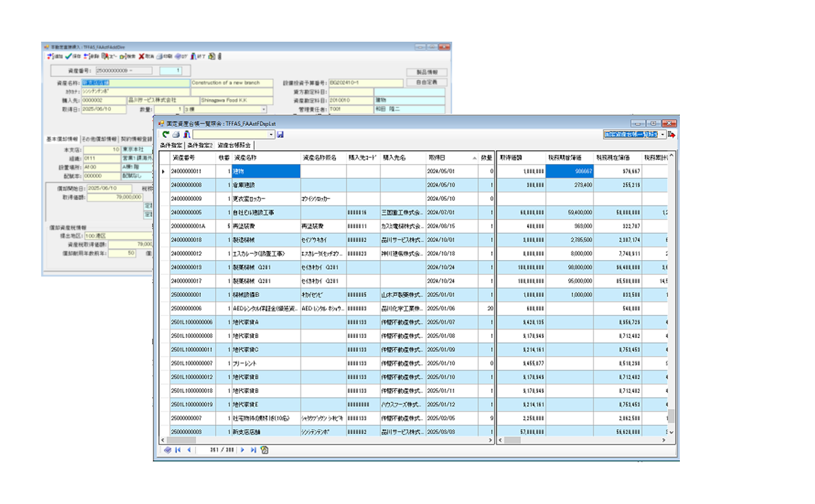Select the 条件指定2 tab
815x504 pixels.
[x=200, y=146]
